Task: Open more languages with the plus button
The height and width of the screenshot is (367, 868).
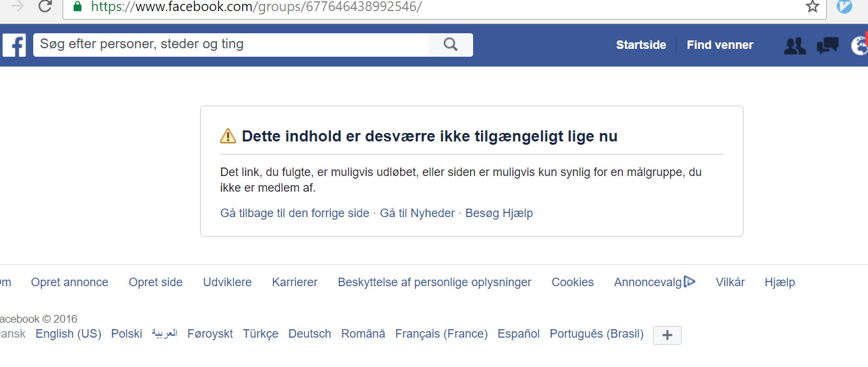Action: click(x=667, y=335)
